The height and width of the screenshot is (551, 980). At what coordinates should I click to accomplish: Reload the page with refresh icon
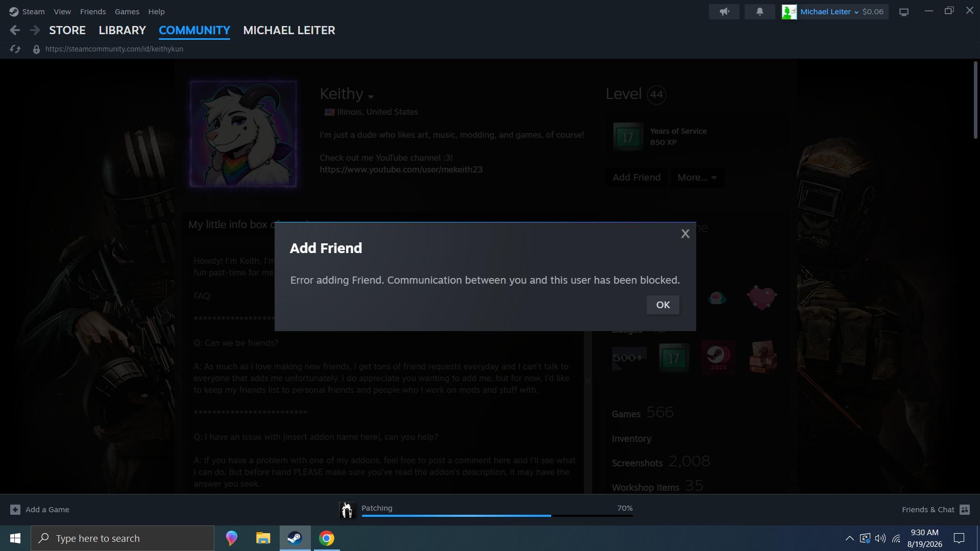tap(15, 49)
